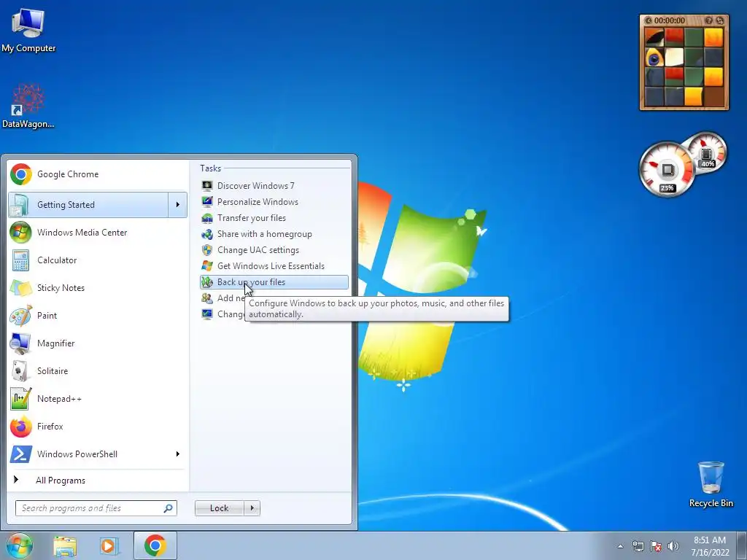Click the Windows Start orb
This screenshot has width=747, height=560.
(20, 545)
